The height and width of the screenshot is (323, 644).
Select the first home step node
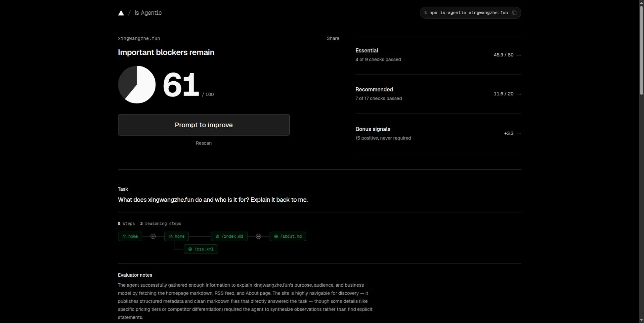pos(130,236)
